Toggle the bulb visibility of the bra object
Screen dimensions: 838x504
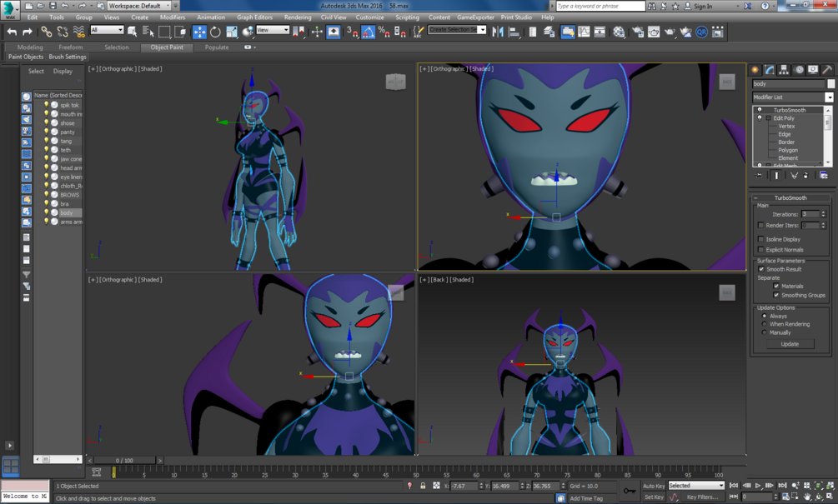pyautogui.click(x=46, y=203)
